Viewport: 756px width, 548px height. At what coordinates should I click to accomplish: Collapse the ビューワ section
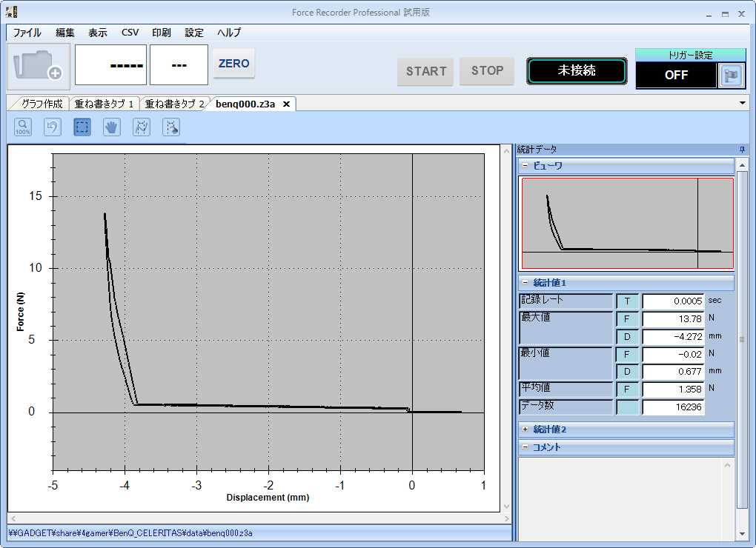525,166
